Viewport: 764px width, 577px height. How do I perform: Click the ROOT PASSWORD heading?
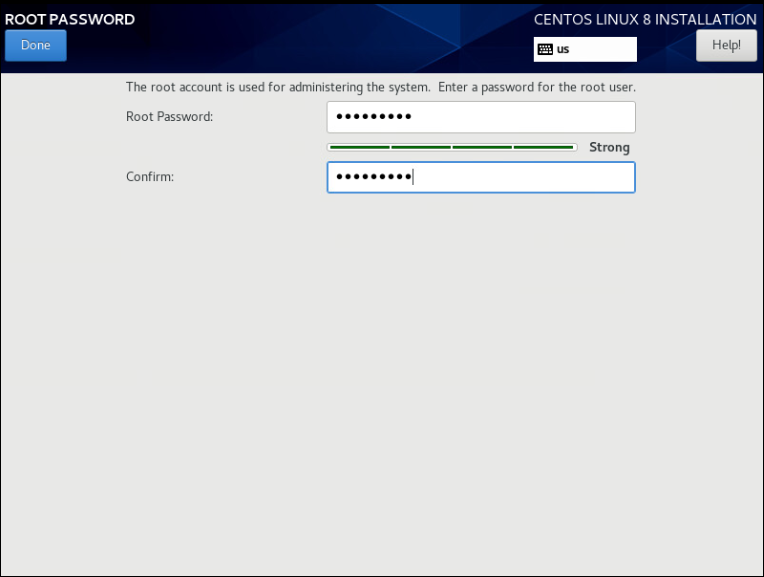tap(70, 19)
